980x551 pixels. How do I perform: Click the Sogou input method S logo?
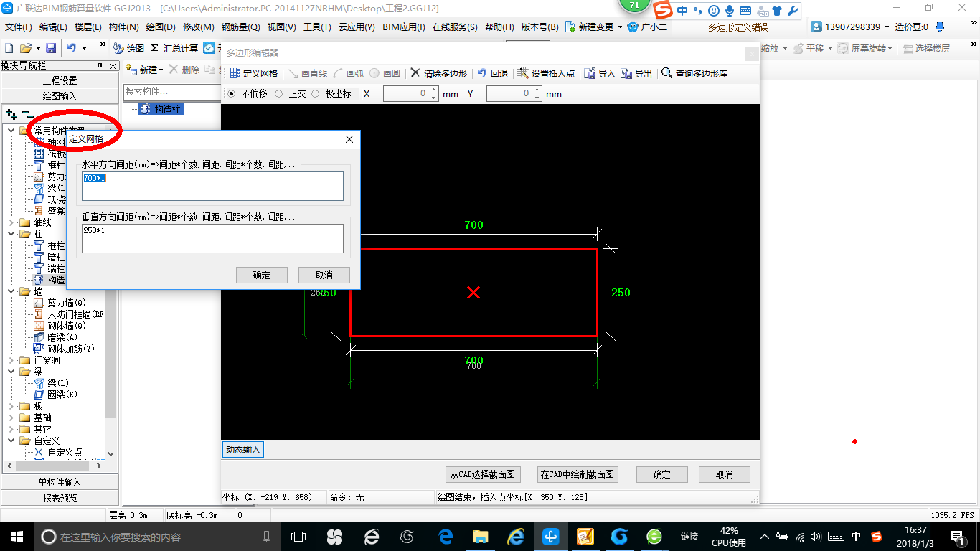point(663,10)
